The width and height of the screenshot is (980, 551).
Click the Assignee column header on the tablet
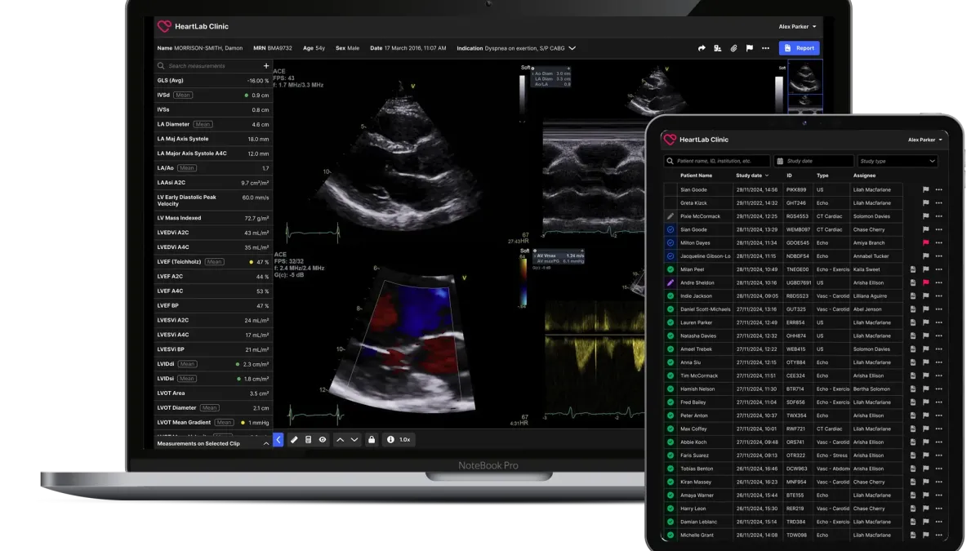tap(864, 176)
